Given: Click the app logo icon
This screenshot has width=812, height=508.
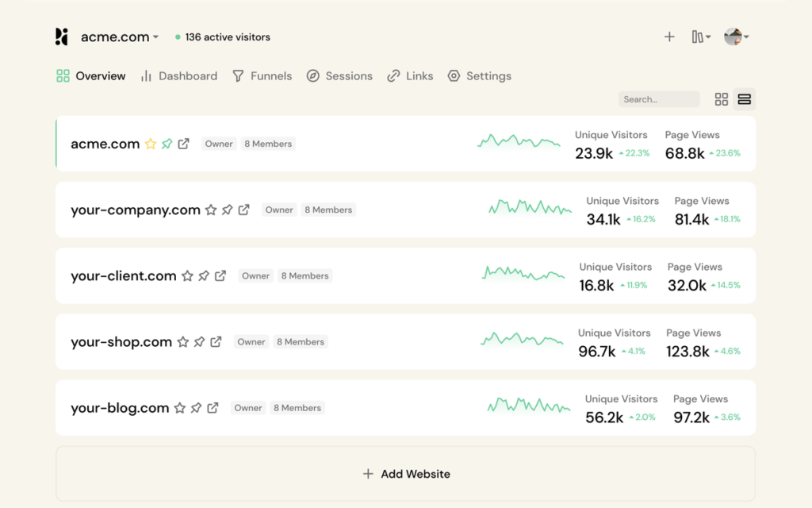Looking at the screenshot, I should 62,37.
